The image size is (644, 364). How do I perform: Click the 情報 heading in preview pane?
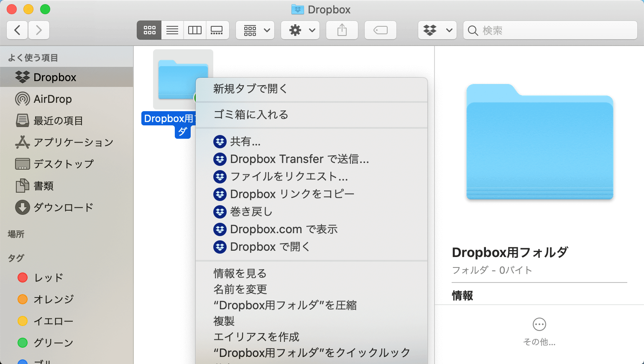coord(463,296)
